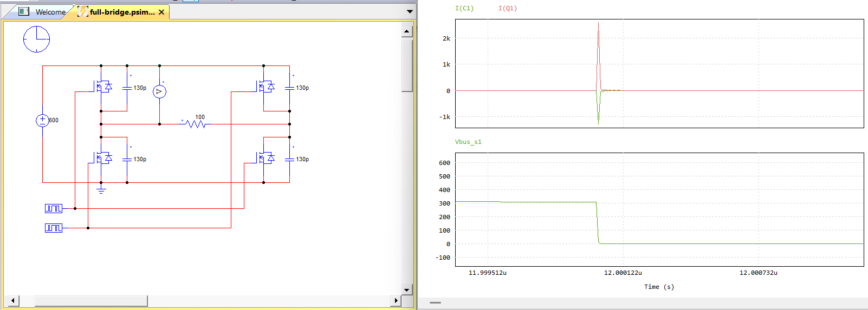868x310 pixels.
Task: Click the upper square-wave gating source
Action: [53, 208]
